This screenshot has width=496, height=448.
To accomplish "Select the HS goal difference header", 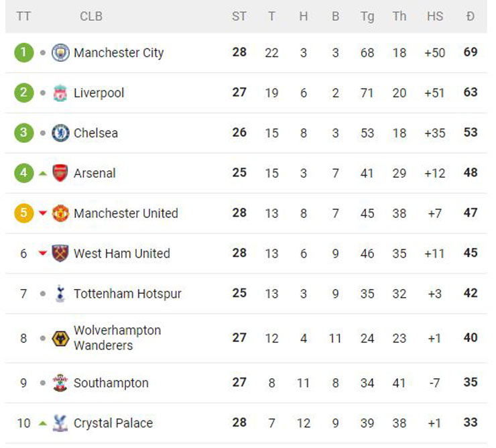I will click(435, 17).
